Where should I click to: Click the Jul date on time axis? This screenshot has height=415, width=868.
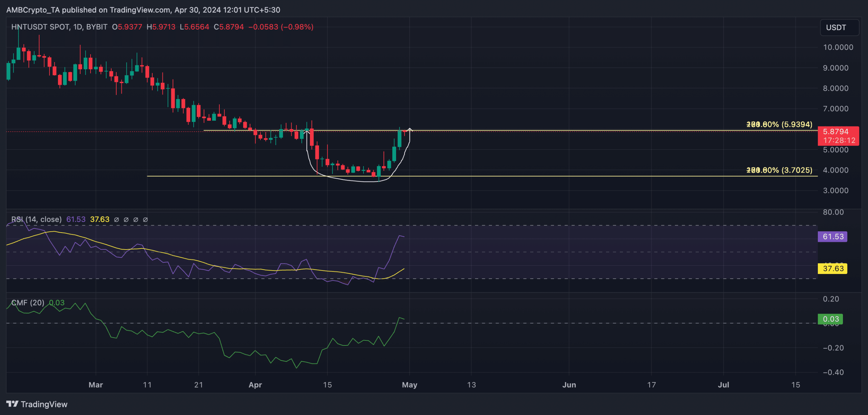click(724, 385)
